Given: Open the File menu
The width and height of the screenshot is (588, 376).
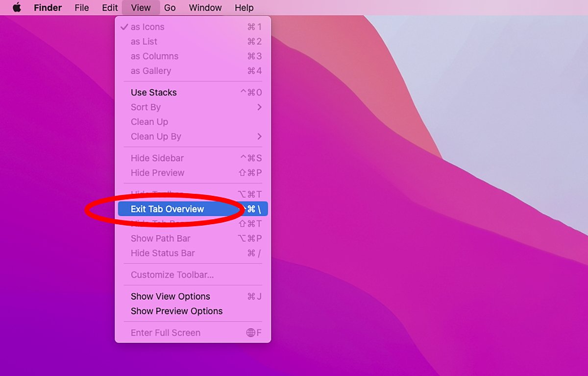Looking at the screenshot, I should click(x=82, y=8).
